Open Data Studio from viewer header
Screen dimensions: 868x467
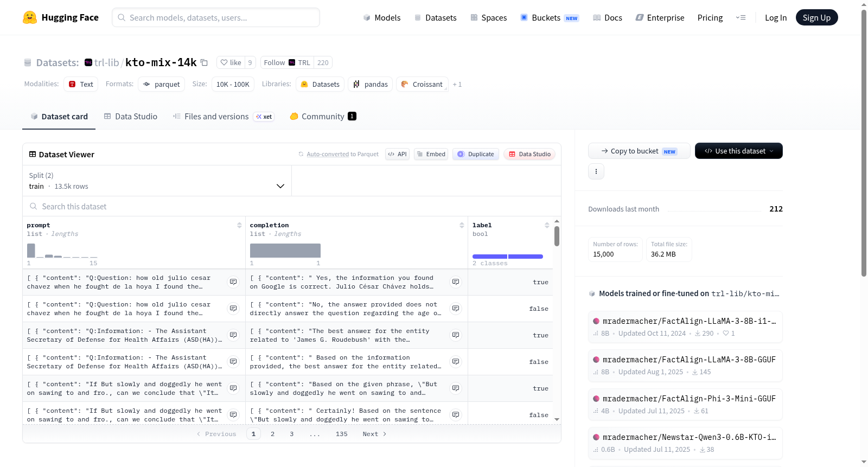[x=529, y=154]
